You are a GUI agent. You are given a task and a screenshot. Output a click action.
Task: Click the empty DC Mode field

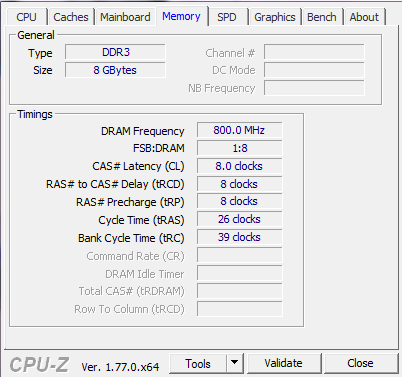[314, 70]
